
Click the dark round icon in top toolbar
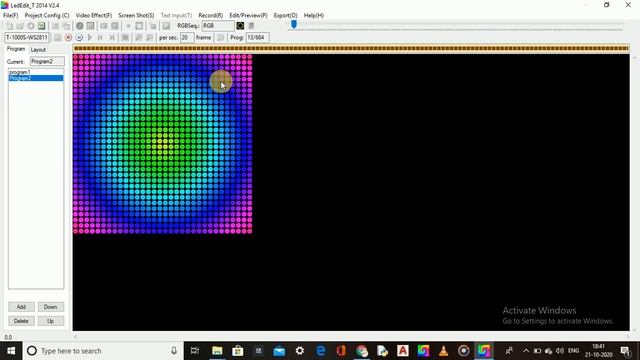pos(80,26)
